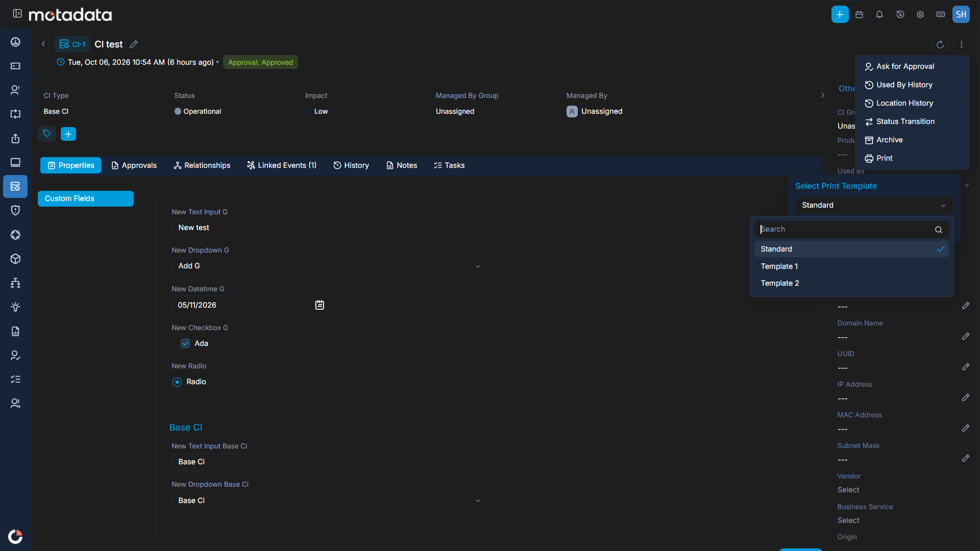
Task: Click the Custom Fields button
Action: click(86, 198)
